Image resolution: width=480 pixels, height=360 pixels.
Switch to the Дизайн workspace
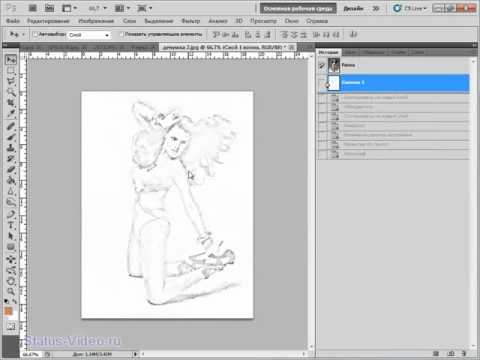[x=353, y=9]
